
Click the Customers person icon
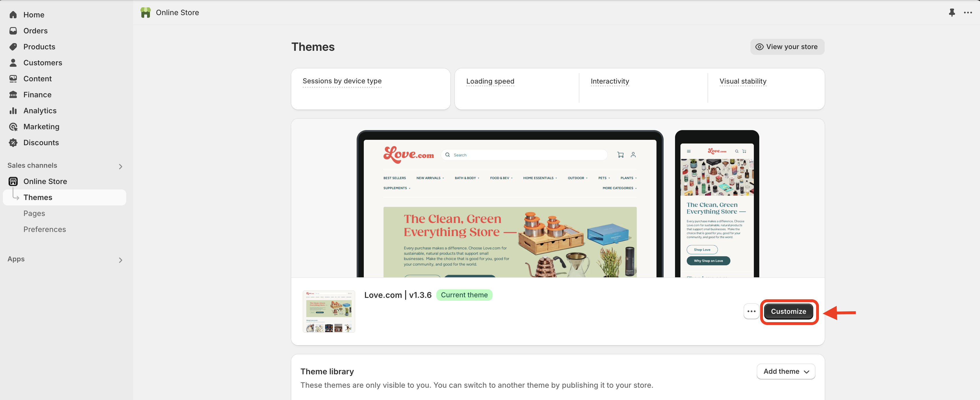(13, 63)
